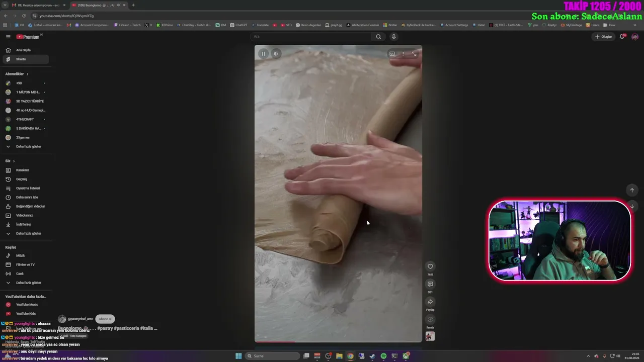Open Spotify from the taskbar
The height and width of the screenshot is (362, 644).
click(x=383, y=356)
